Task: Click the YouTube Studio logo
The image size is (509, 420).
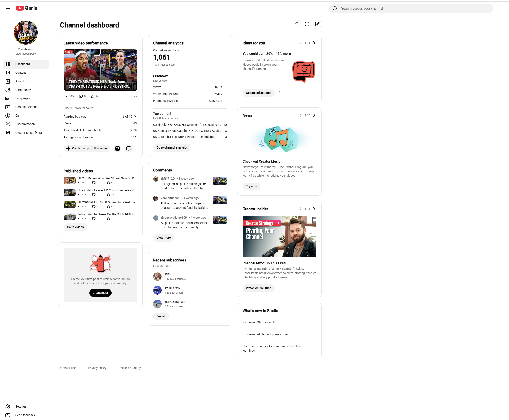Action: tap(27, 9)
